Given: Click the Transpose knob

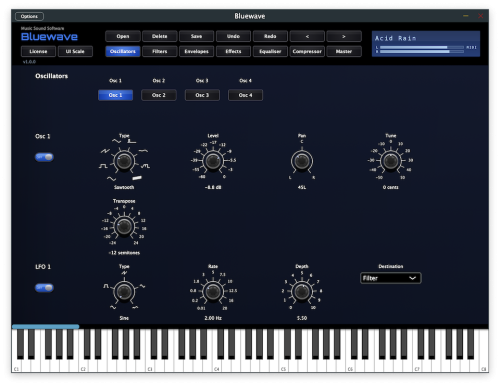Looking at the screenshot, I should point(124,226).
